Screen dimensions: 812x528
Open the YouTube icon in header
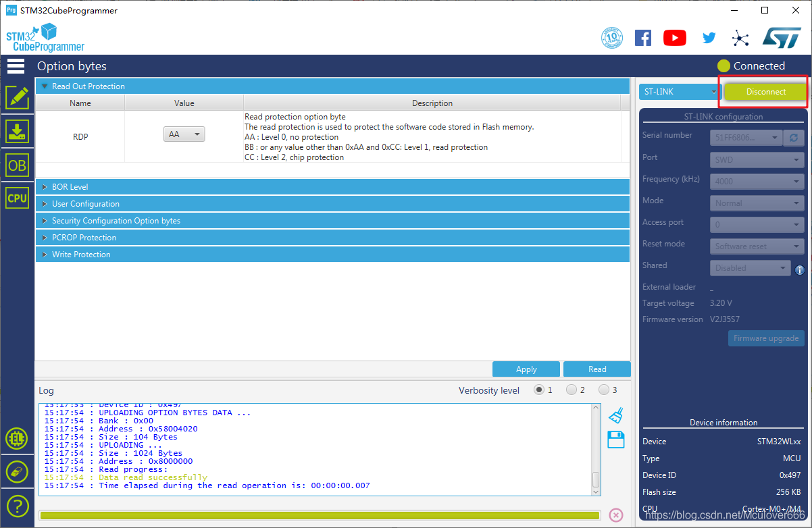675,38
